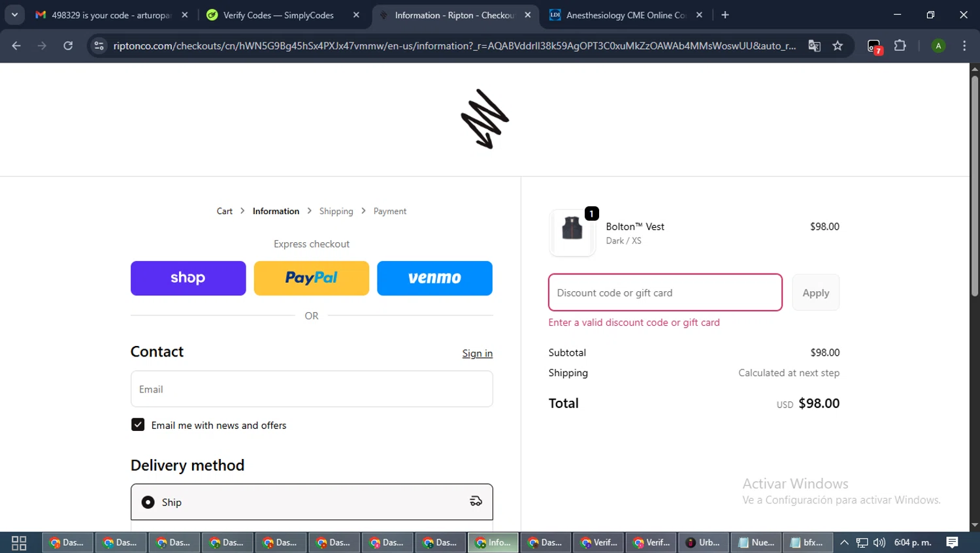Screen dimensions: 980x553
Task: Click 'Calculated at next step' shipping text
Action: (789, 373)
